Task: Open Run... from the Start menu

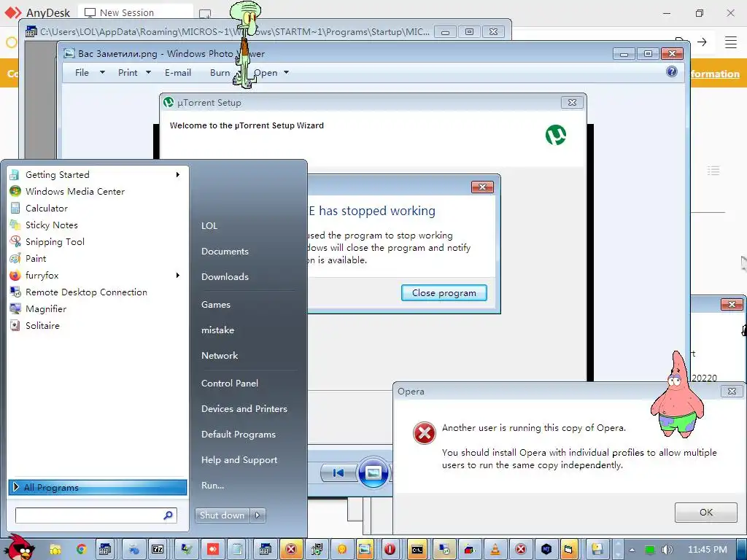Action: (212, 485)
